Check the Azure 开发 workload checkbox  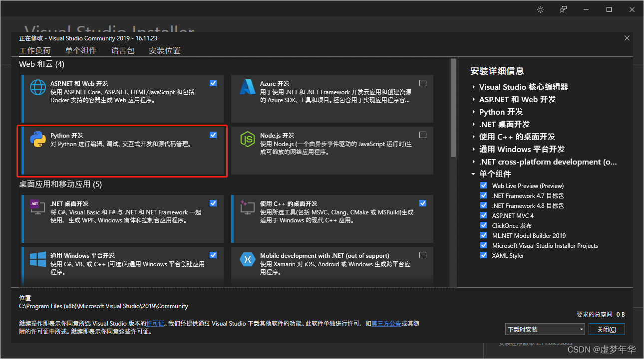pos(423,83)
